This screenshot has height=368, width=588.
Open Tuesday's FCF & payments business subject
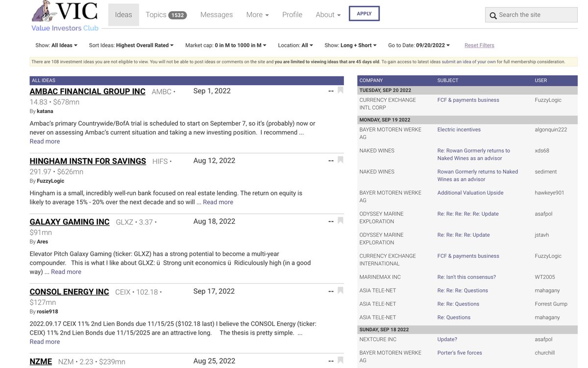(468, 100)
